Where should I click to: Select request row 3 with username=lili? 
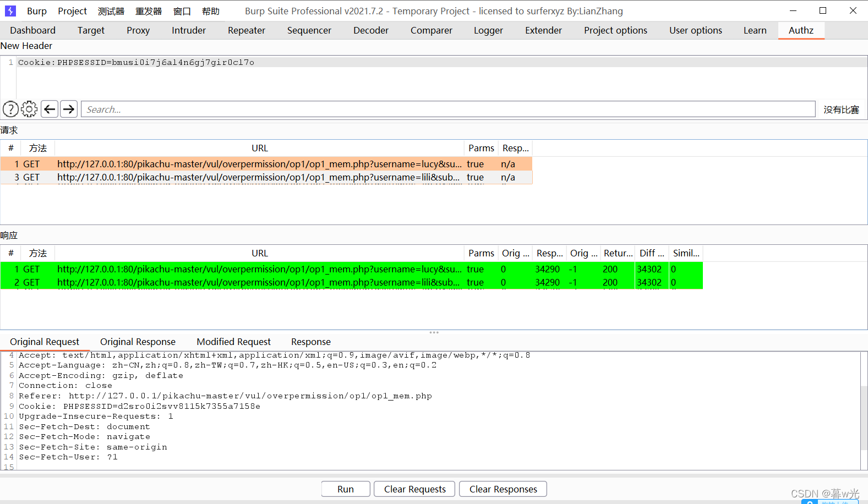[x=266, y=177]
